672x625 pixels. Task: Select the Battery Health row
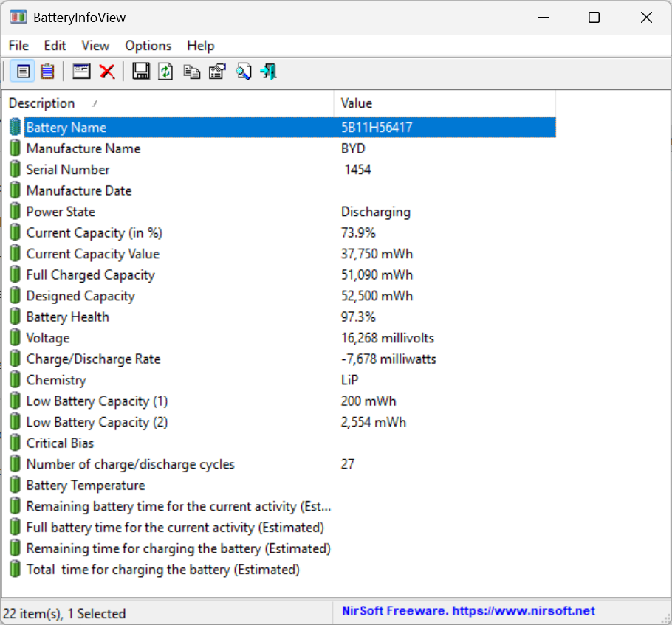(68, 317)
